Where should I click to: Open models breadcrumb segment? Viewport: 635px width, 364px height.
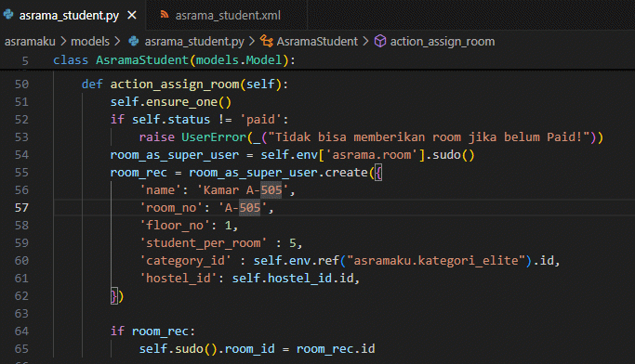[x=90, y=41]
